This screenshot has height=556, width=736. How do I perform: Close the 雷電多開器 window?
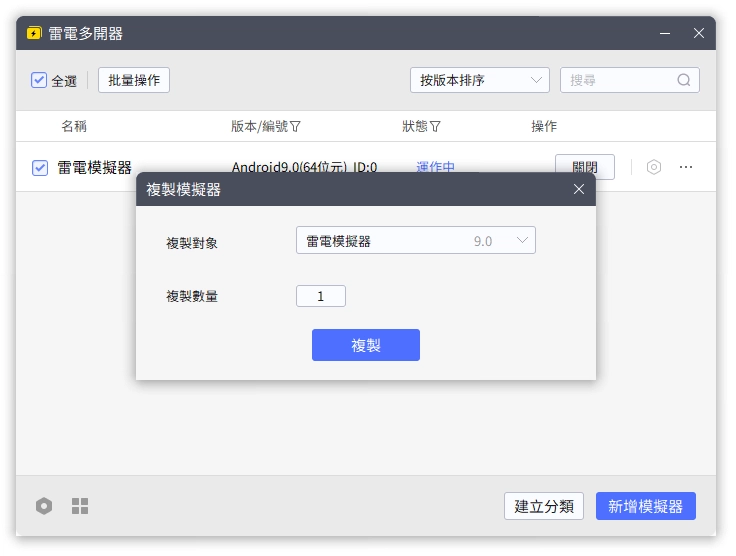pyautogui.click(x=698, y=33)
